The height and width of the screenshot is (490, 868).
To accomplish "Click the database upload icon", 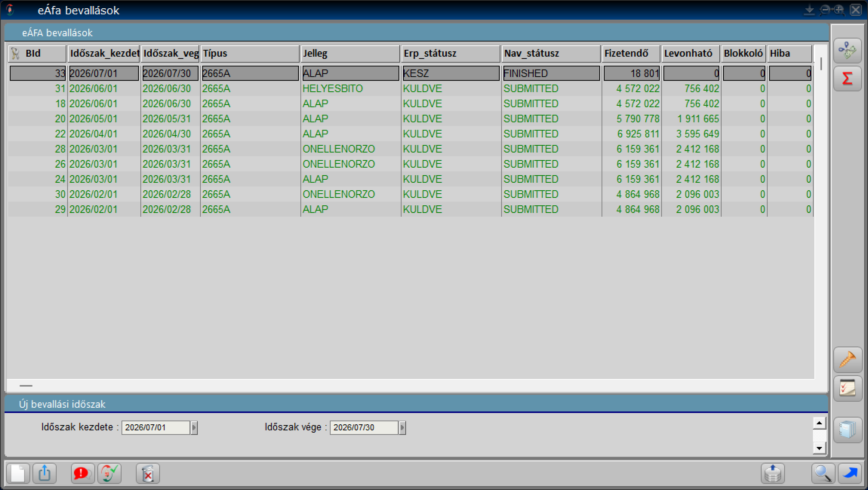I will (773, 473).
